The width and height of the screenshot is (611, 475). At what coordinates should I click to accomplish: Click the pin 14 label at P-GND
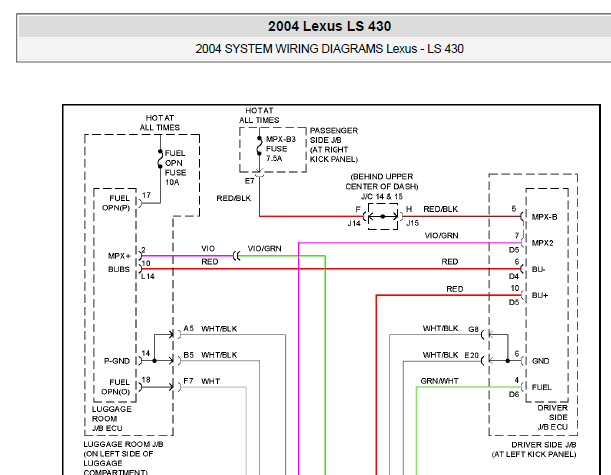(x=146, y=353)
